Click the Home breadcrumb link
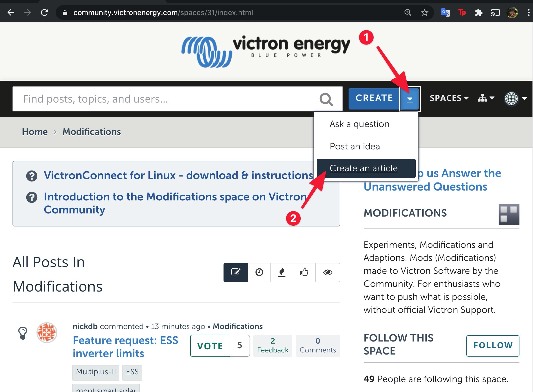This screenshot has width=533, height=392. pyautogui.click(x=35, y=132)
